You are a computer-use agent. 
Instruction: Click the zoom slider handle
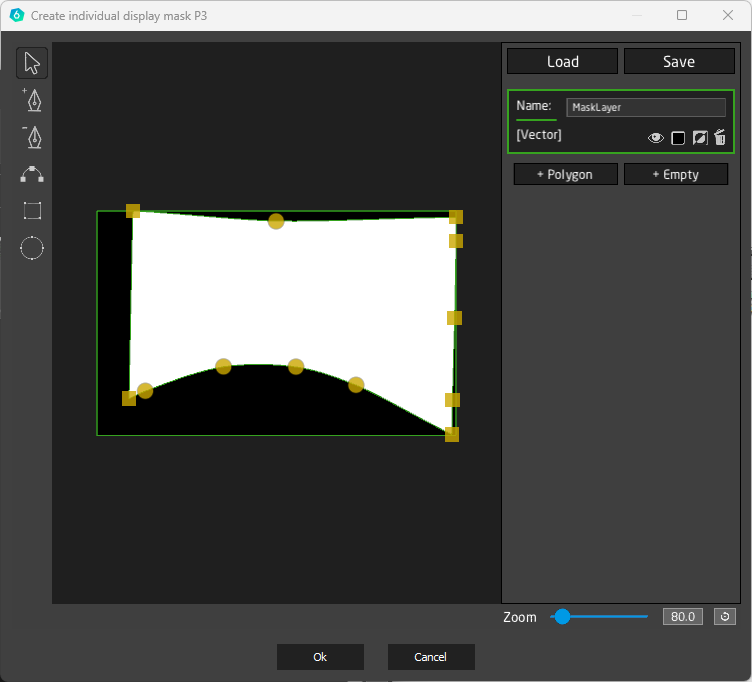562,617
